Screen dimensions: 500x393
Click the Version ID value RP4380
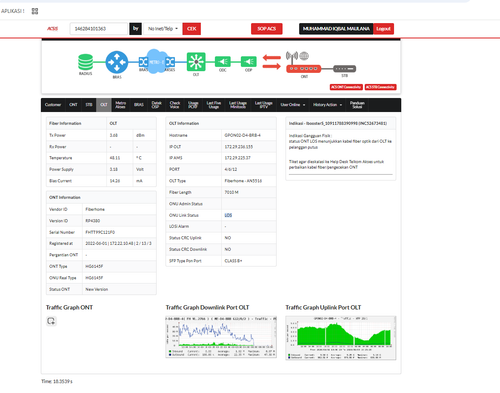coord(93,221)
